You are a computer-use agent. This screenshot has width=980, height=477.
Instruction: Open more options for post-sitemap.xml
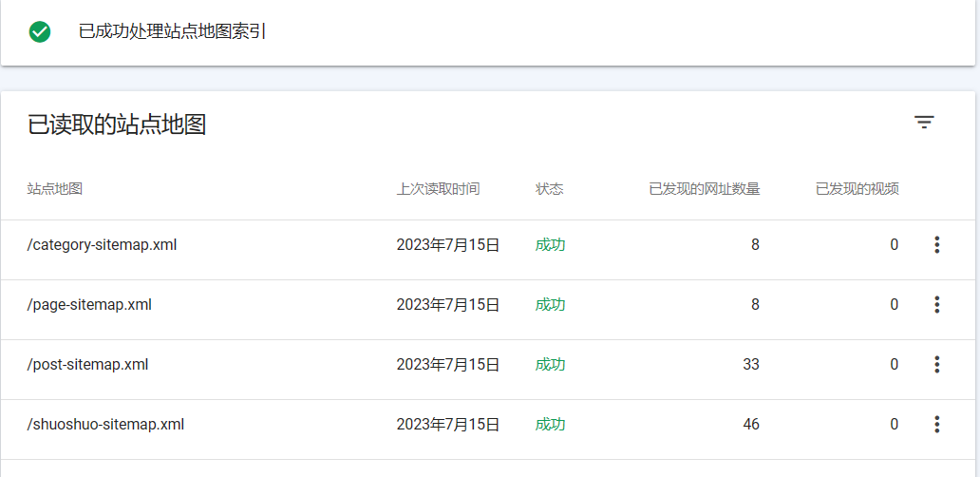[936, 365]
